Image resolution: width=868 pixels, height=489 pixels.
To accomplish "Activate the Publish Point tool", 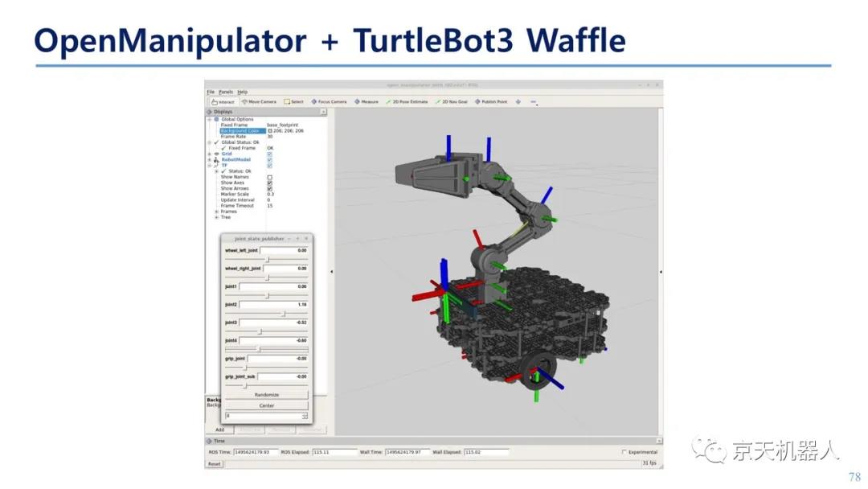I will (491, 102).
